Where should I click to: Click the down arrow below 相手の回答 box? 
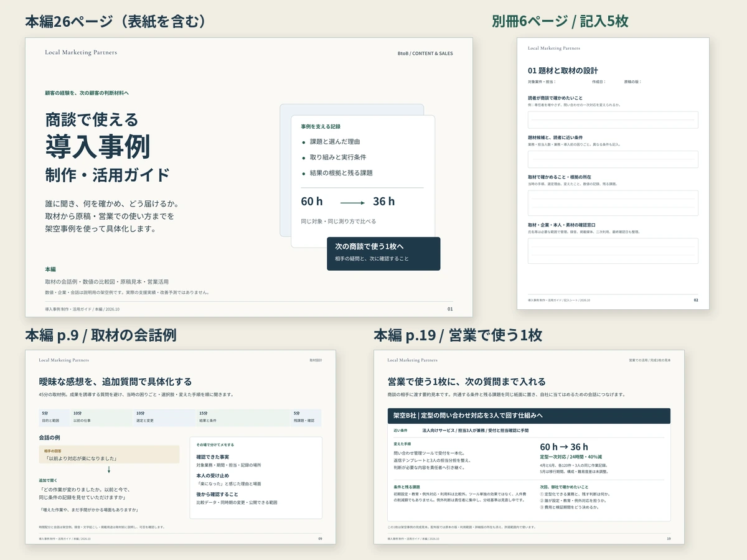[109, 470]
